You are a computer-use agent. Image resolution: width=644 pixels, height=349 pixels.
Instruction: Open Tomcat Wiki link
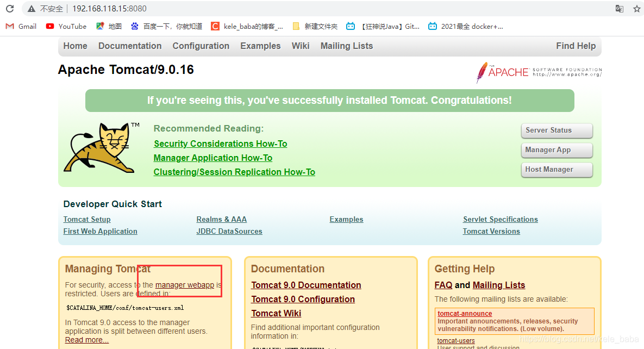click(x=276, y=313)
